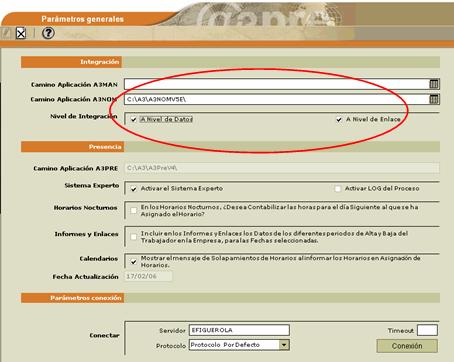
Task: Click the Nivel de Integración label
Action: click(x=84, y=116)
